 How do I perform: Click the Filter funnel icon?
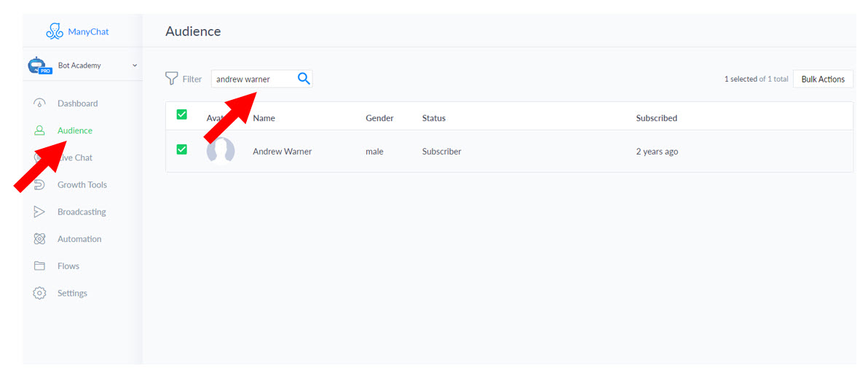point(172,79)
